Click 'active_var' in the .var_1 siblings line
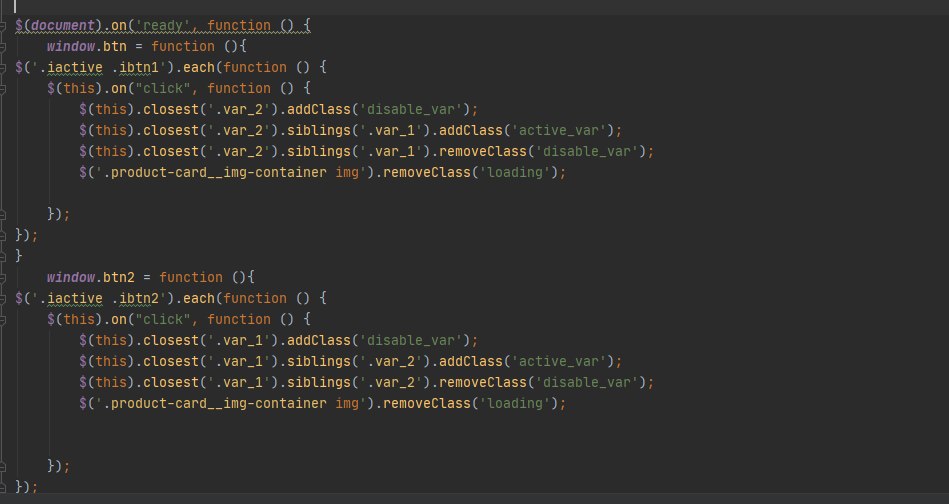Screen dimensions: 949x504 [559, 131]
